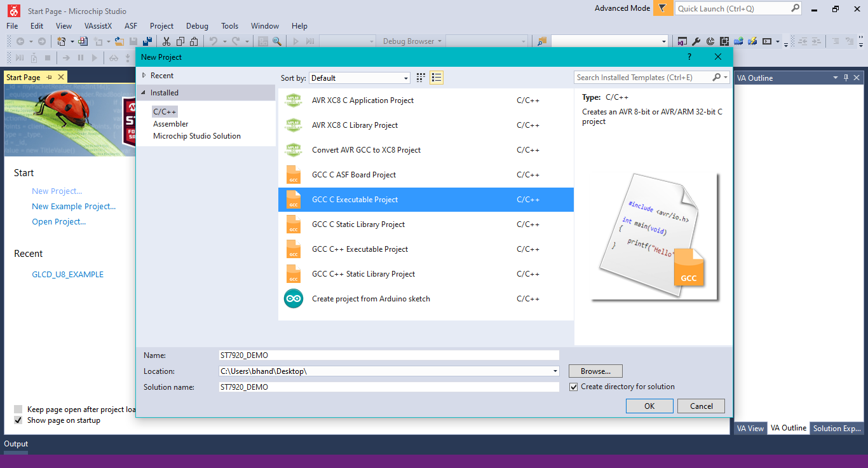Select GCC C Static Library Project template
Screen dimensions: 868x468
point(426,224)
